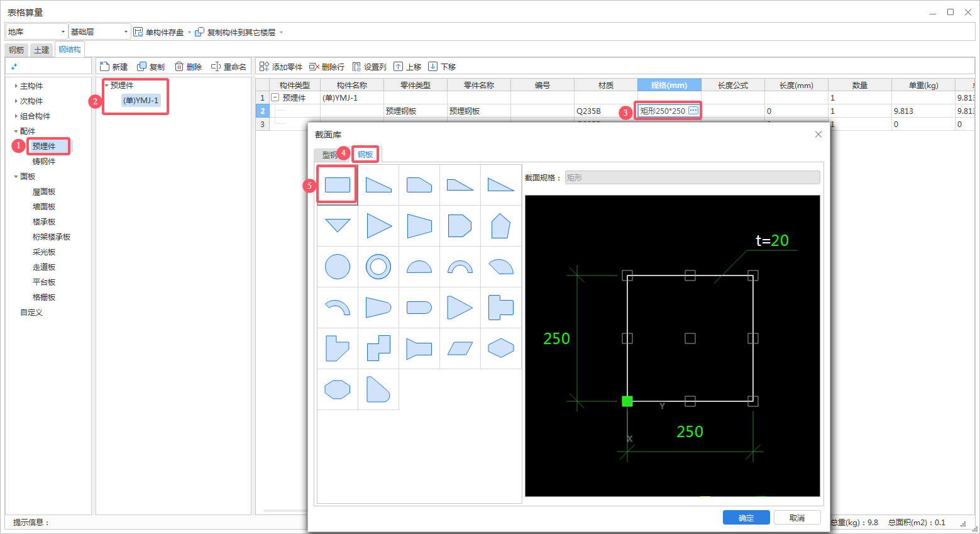Screen dimensions: 980x534
Task: Collapse row 1 预埋件 in the table
Action: [x=275, y=97]
